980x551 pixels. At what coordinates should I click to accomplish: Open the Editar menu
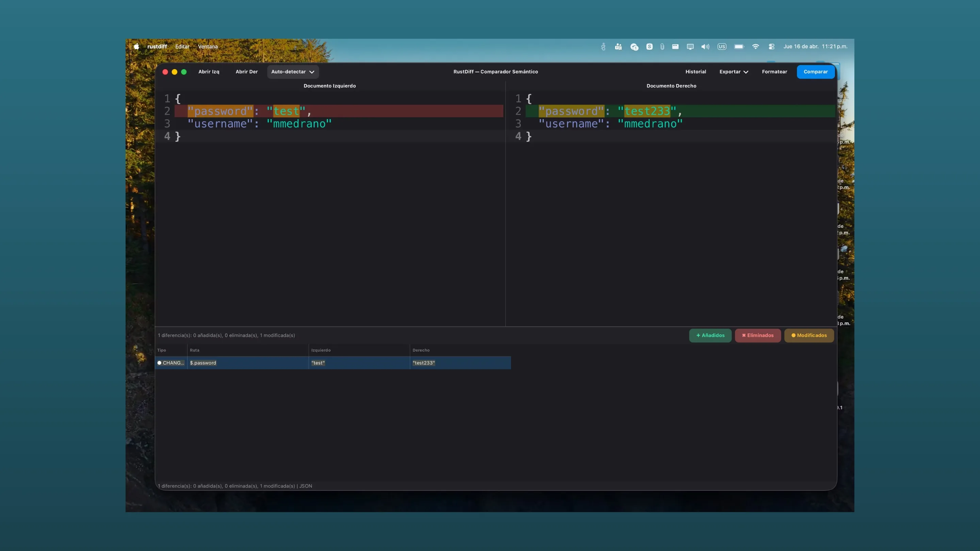click(x=182, y=46)
